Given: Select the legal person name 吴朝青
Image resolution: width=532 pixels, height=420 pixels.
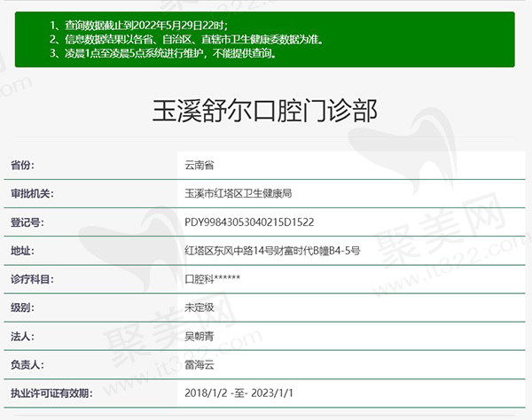Looking at the screenshot, I should tap(199, 337).
